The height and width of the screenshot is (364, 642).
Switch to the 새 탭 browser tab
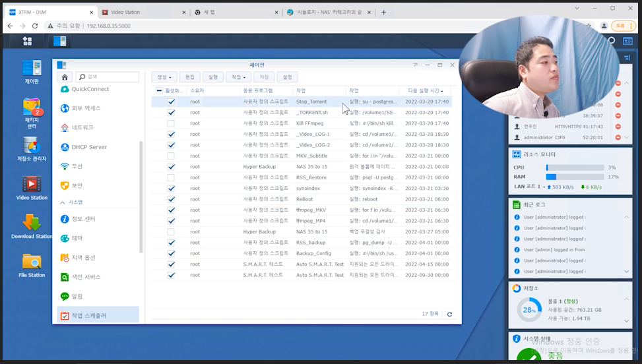point(236,13)
